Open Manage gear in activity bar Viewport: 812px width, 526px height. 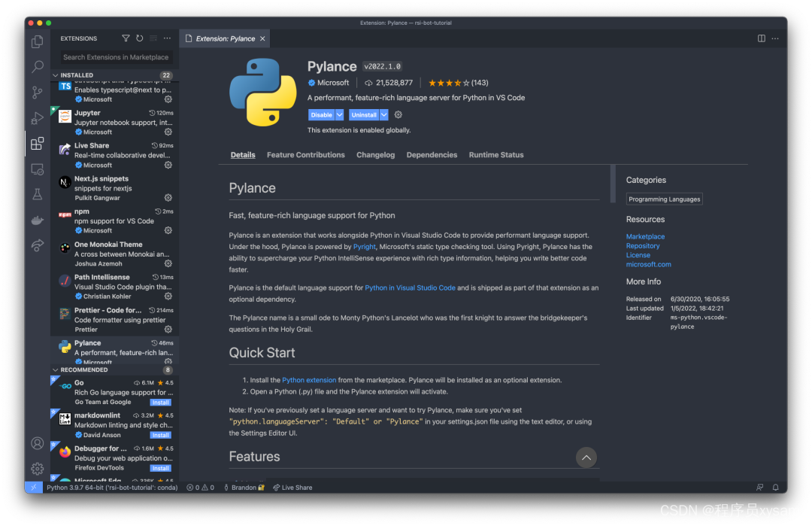[38, 469]
